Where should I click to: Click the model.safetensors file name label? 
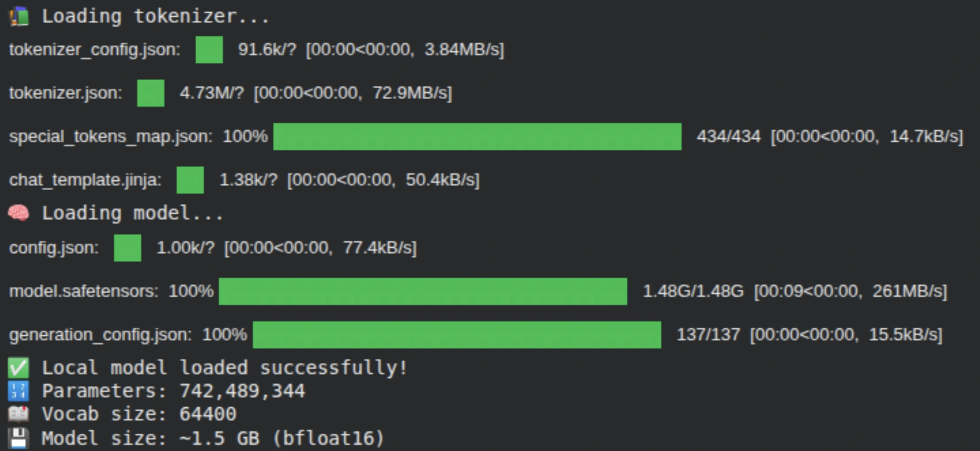(84, 291)
